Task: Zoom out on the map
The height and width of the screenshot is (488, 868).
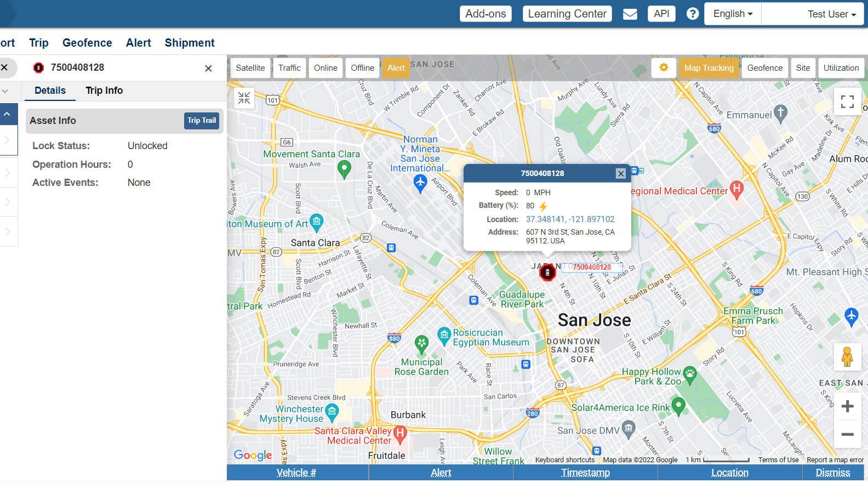Action: click(x=847, y=434)
